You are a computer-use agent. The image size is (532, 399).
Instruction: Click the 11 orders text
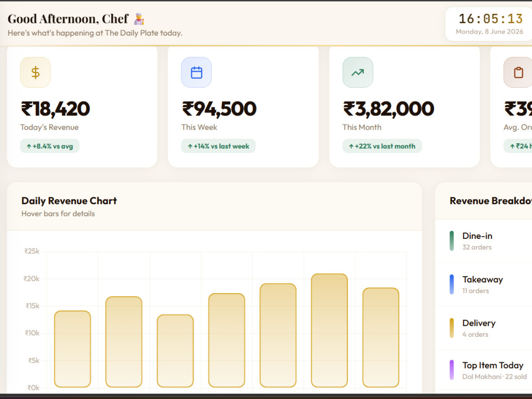click(475, 291)
